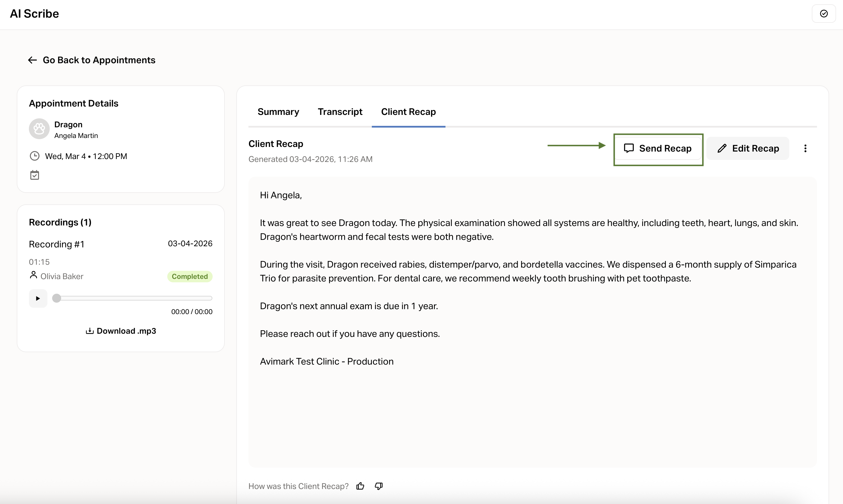The width and height of the screenshot is (843, 504).
Task: Open the three-dot more options menu
Action: point(805,148)
